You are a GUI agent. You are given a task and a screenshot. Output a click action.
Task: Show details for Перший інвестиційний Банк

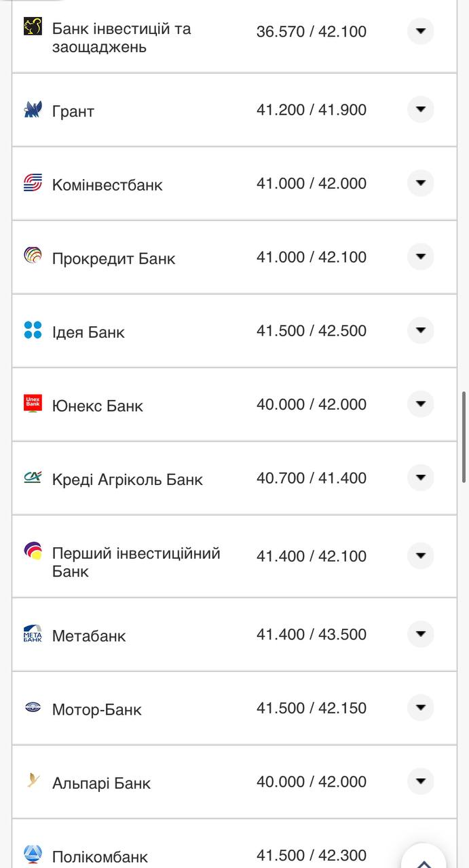420,556
